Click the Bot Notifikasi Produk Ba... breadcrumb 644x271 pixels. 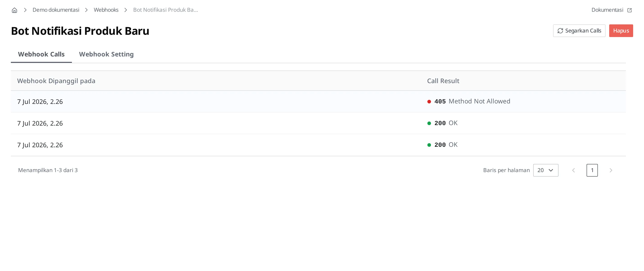166,10
